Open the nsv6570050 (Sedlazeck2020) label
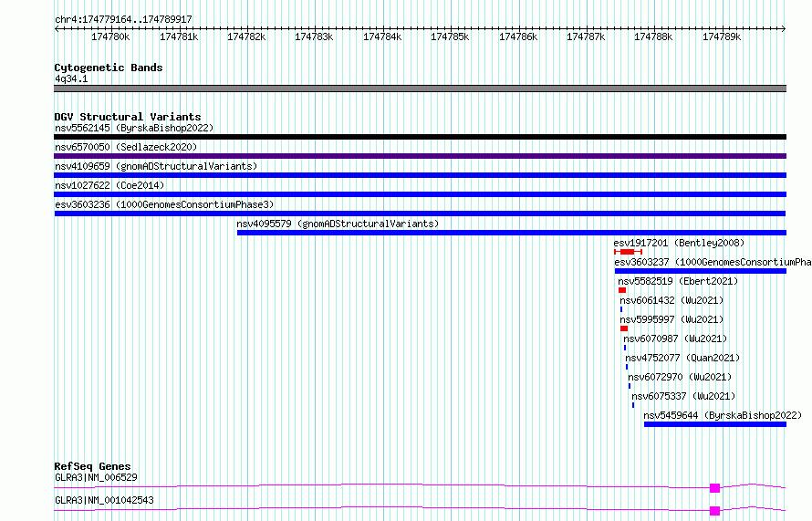This screenshot has height=521, width=812. coord(126,147)
